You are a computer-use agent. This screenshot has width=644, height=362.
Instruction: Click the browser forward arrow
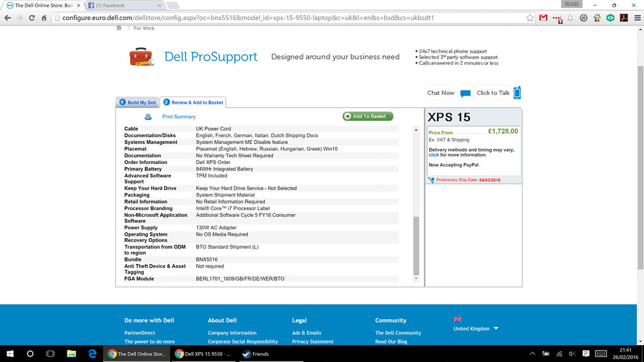(19, 18)
